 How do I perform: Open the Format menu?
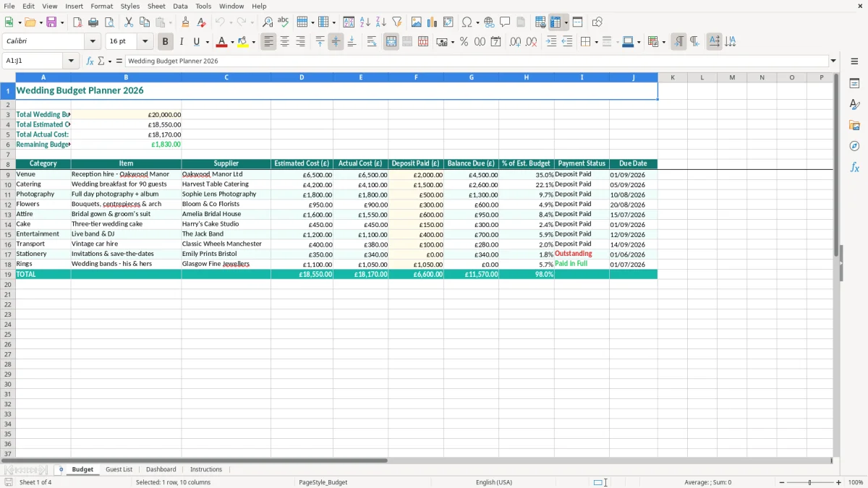click(x=102, y=6)
